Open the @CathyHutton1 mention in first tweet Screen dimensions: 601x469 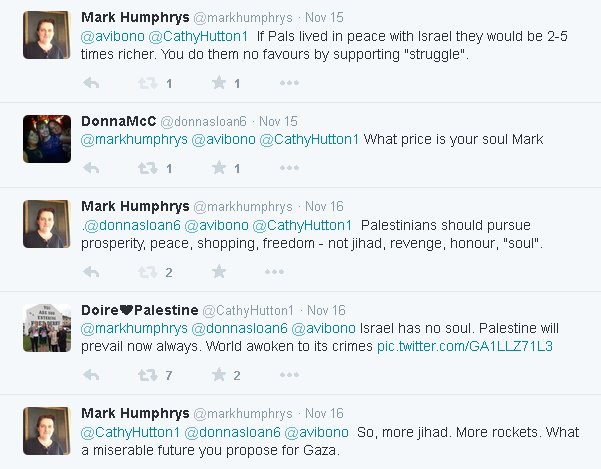(198, 36)
